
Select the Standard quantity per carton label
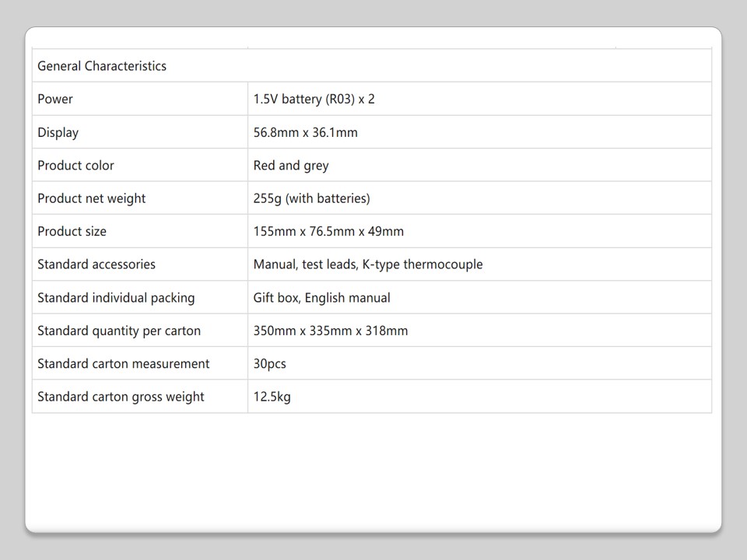coord(119,331)
